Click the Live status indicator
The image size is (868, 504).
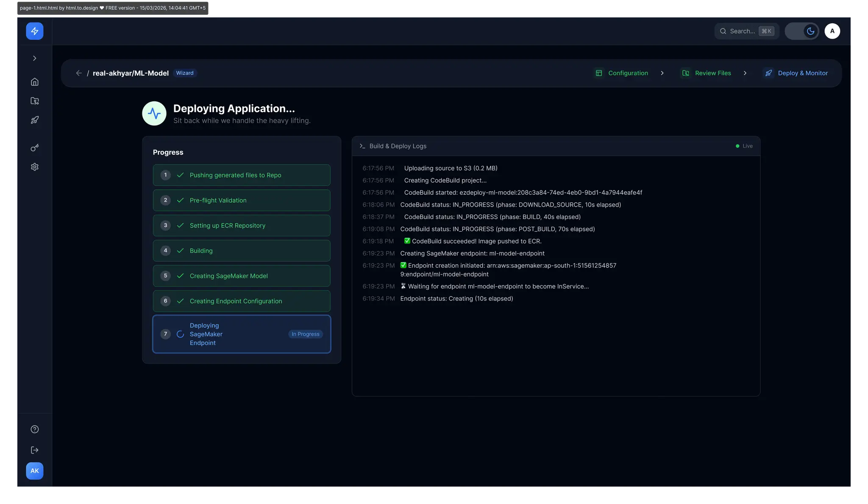tap(744, 146)
